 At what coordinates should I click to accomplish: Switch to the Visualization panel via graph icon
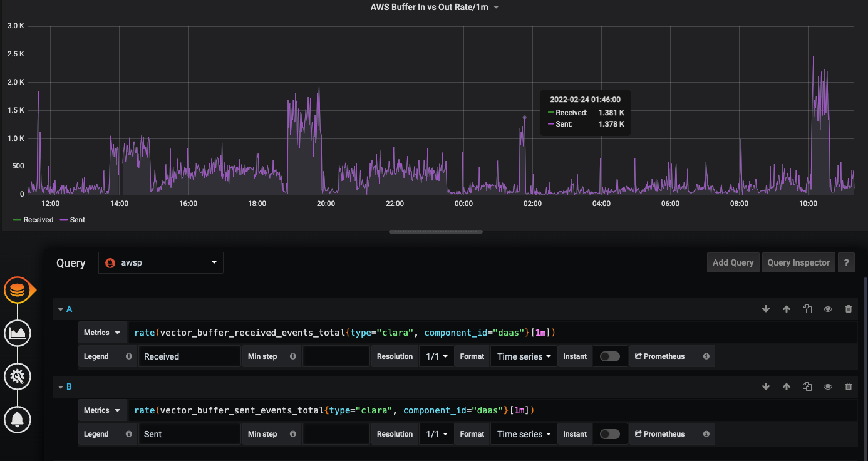pos(17,333)
